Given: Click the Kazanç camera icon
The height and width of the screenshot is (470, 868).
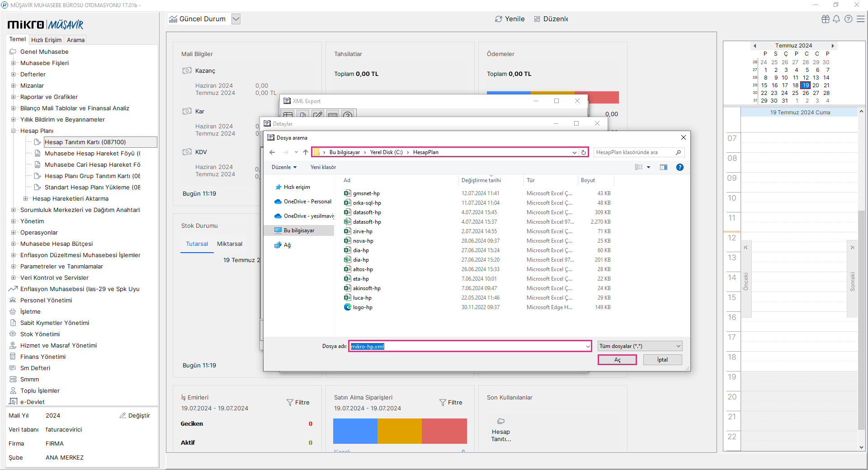Looking at the screenshot, I should pyautogui.click(x=187, y=70).
